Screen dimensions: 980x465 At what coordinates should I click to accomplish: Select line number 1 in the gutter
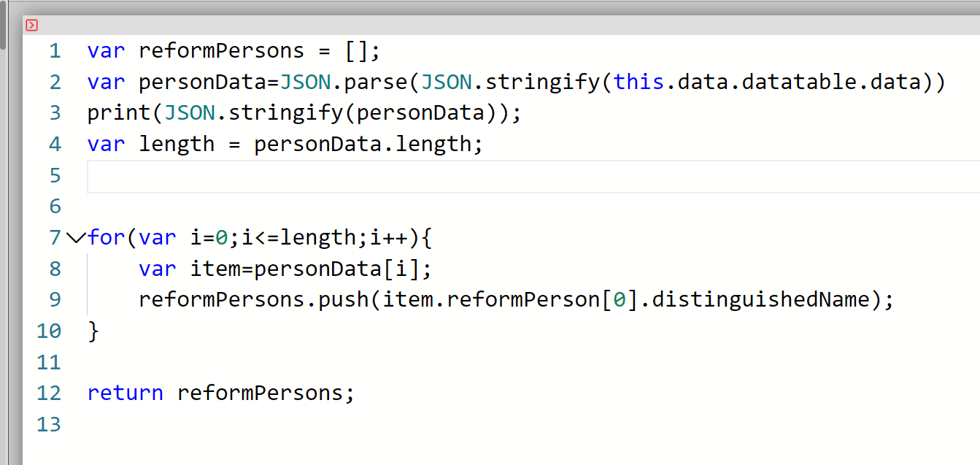[55, 51]
